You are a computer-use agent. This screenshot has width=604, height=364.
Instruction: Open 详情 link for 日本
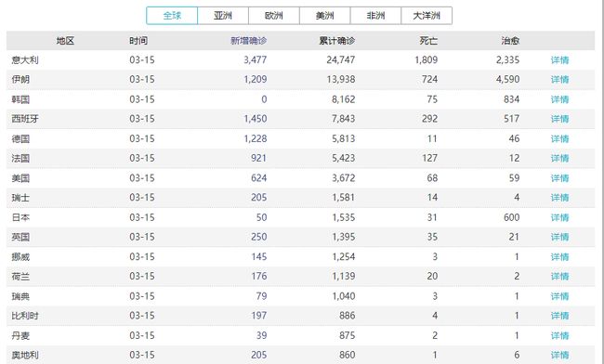click(559, 217)
